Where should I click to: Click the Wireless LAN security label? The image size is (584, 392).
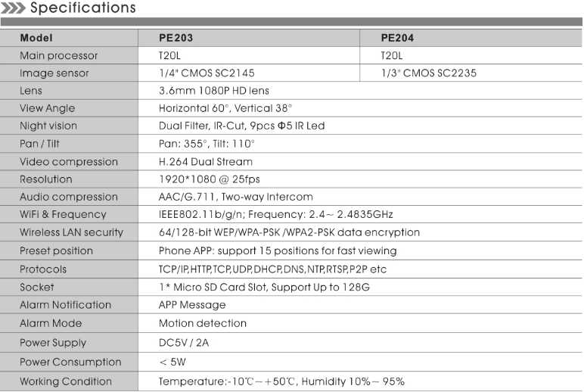(72, 232)
